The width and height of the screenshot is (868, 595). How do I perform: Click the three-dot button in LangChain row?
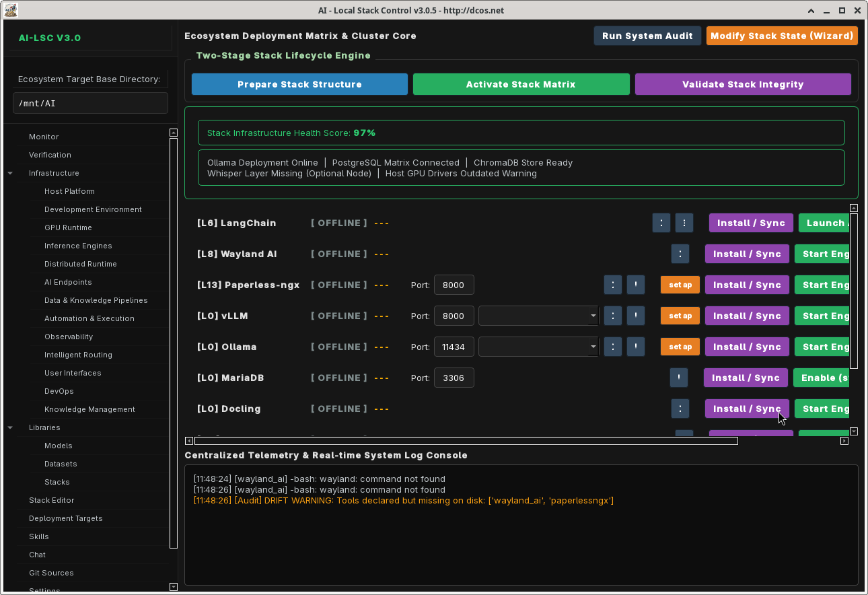684,223
